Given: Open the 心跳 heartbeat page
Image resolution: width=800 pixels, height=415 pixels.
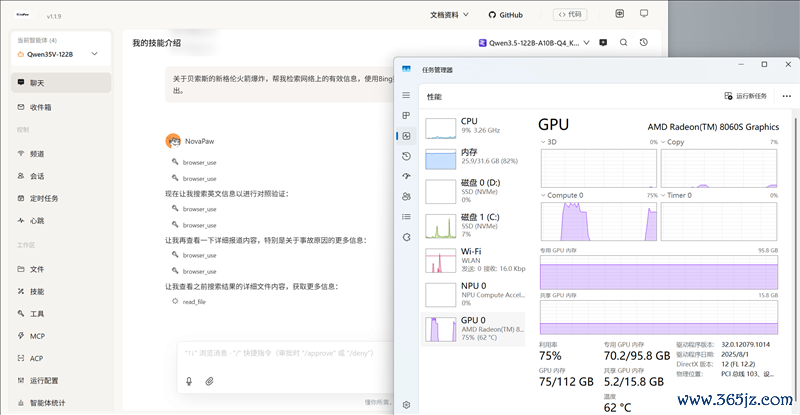Looking at the screenshot, I should pos(61,221).
